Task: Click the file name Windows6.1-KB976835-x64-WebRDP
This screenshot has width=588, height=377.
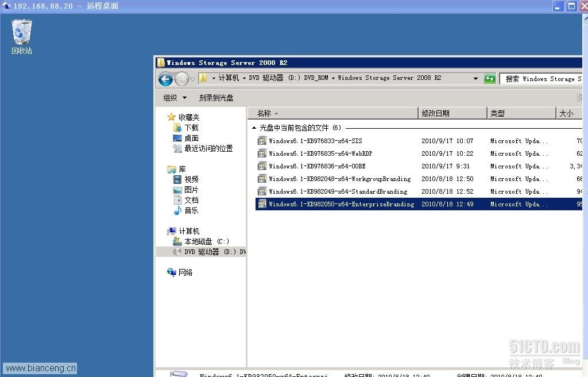Action: [x=320, y=153]
